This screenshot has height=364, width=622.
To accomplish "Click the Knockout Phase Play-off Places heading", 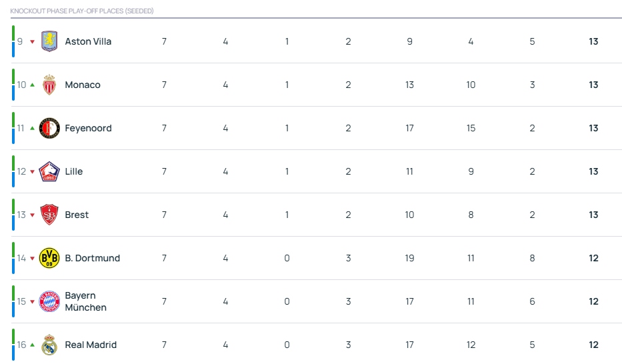I will 82,11.
